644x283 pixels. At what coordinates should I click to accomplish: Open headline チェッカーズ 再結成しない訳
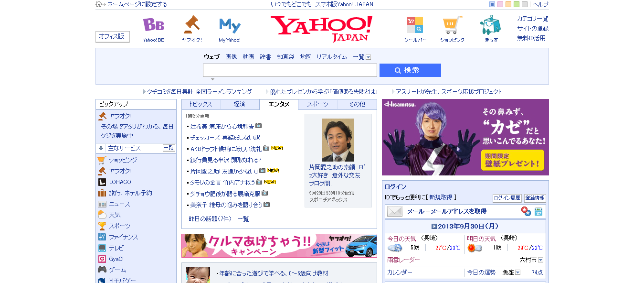pos(225,138)
